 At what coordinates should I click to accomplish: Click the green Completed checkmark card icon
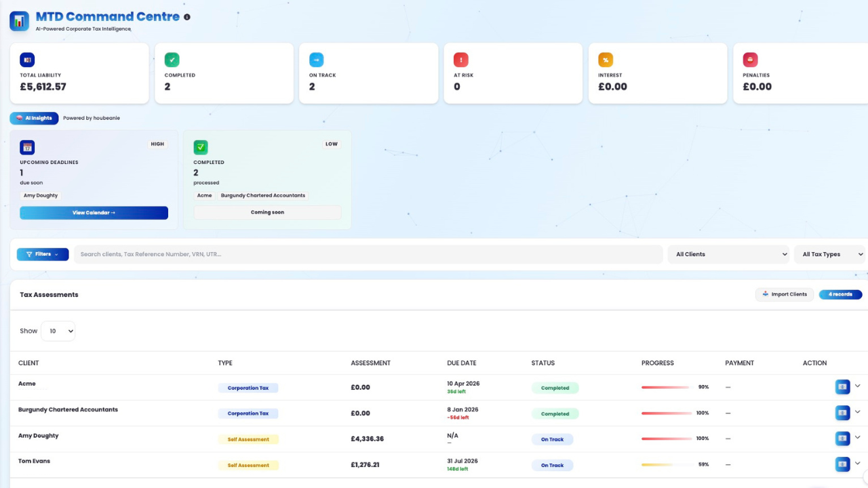pyautogui.click(x=172, y=60)
